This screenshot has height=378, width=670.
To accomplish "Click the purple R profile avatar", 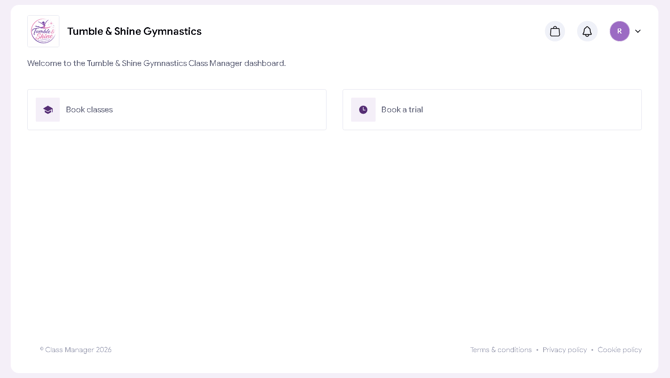I will coord(619,31).
